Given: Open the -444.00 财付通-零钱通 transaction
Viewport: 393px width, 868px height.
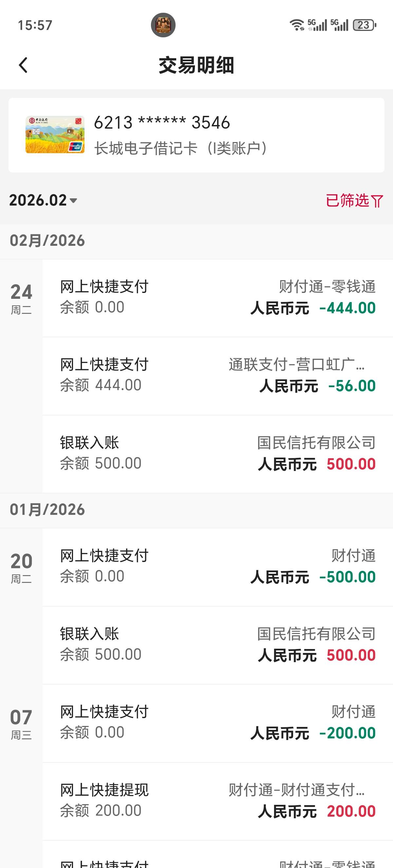Looking at the screenshot, I should [217, 298].
